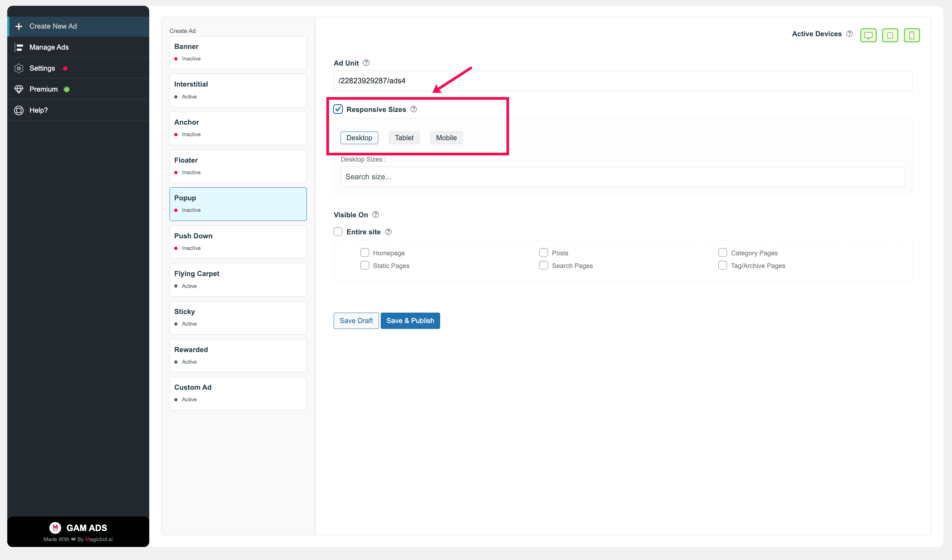
Task: Check the Posts checkbox
Action: tap(544, 252)
